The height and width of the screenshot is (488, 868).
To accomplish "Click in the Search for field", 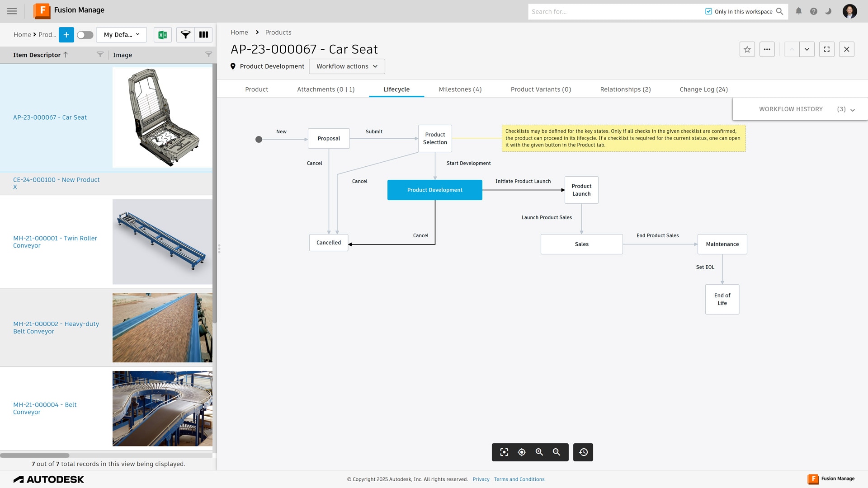I will click(x=615, y=12).
